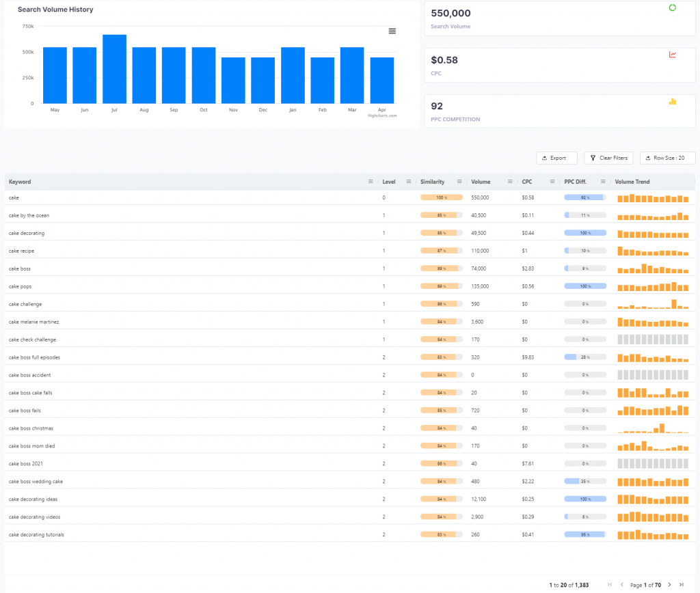The image size is (700, 593).
Task: Click the yellow bar-chart icon on PPC Competition card
Action: (673, 102)
